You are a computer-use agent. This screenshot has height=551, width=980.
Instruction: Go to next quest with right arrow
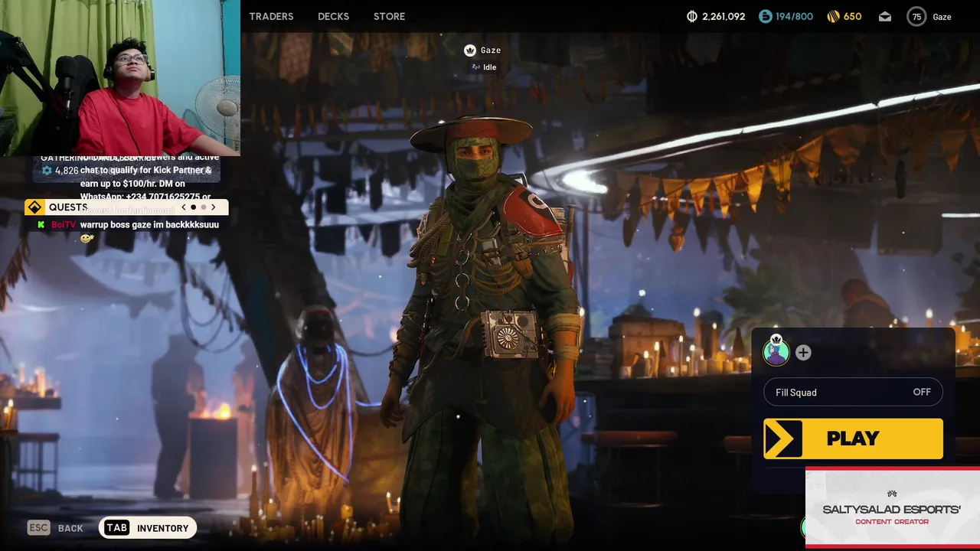tap(214, 207)
